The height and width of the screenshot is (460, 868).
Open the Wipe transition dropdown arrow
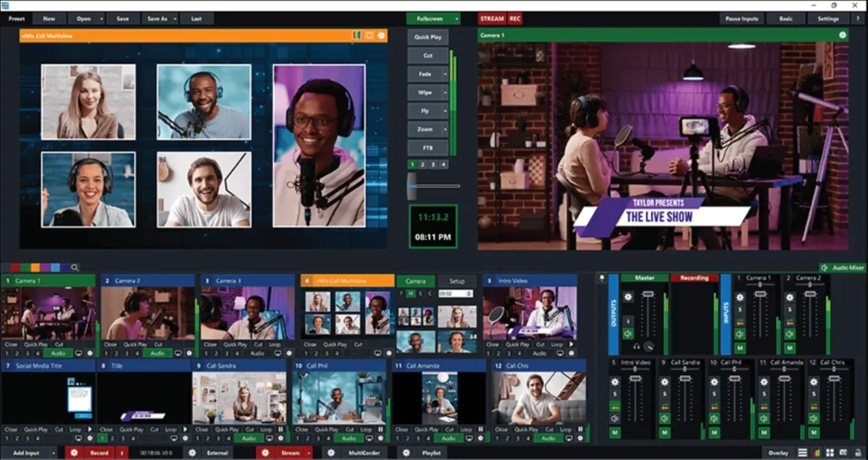coord(445,92)
